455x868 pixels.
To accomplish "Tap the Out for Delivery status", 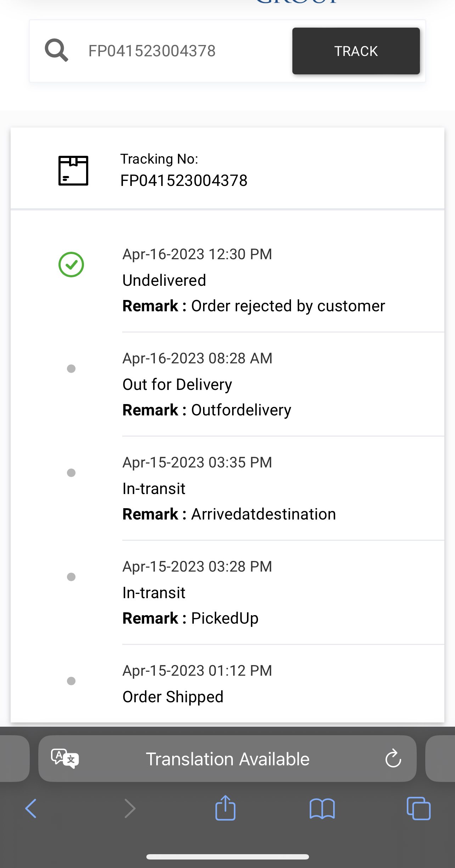I will 177,385.
